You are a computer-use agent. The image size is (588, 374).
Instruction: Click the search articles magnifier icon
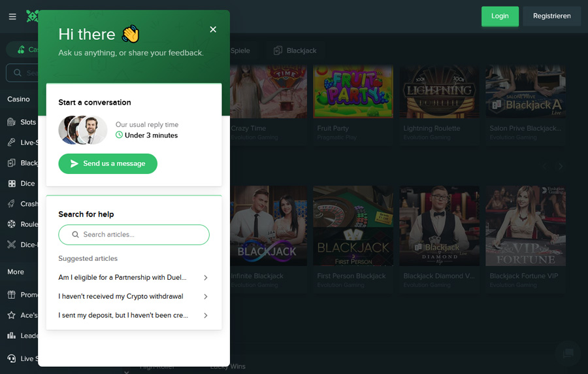pyautogui.click(x=75, y=235)
